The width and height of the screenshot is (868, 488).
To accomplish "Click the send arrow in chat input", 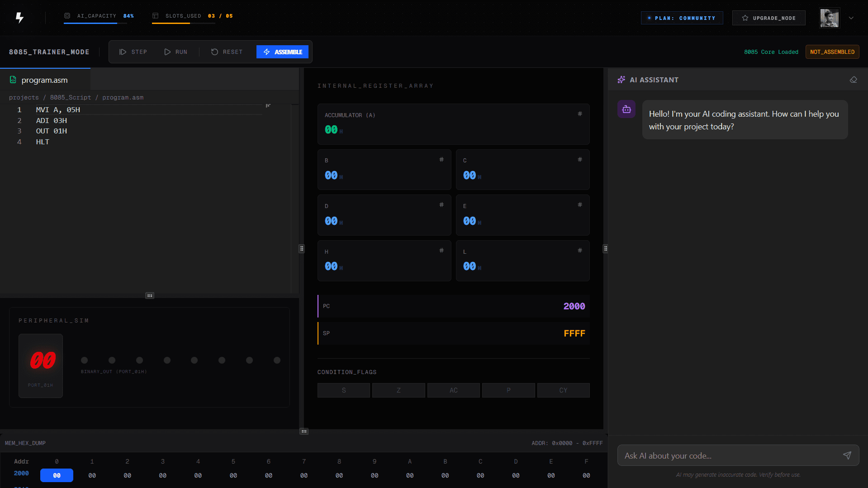I will (848, 455).
